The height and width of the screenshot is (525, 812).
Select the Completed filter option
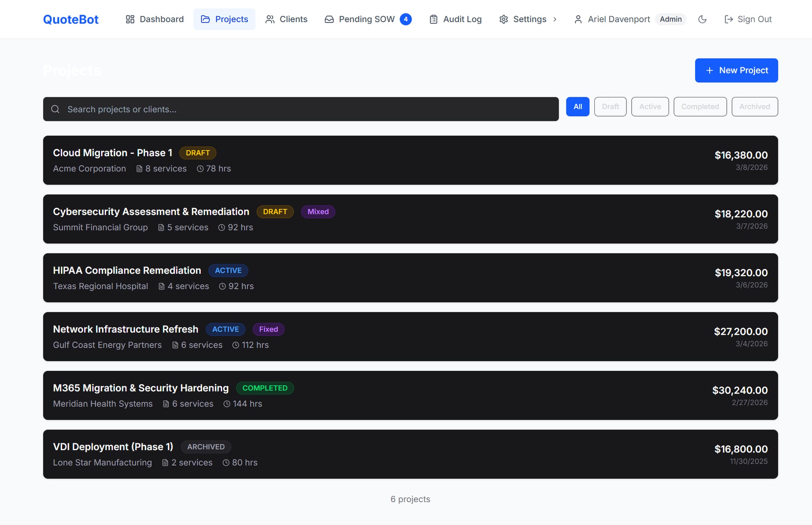coord(700,107)
